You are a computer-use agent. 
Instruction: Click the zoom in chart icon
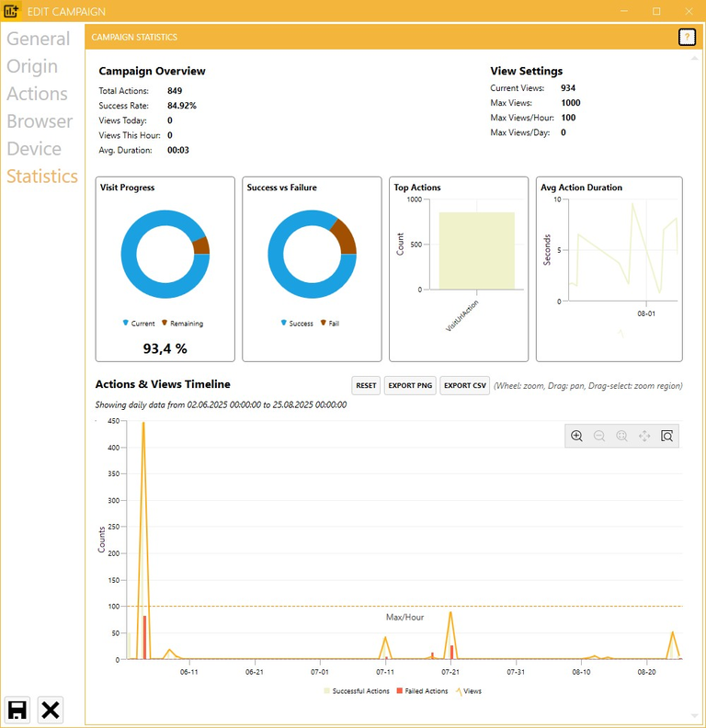click(576, 436)
